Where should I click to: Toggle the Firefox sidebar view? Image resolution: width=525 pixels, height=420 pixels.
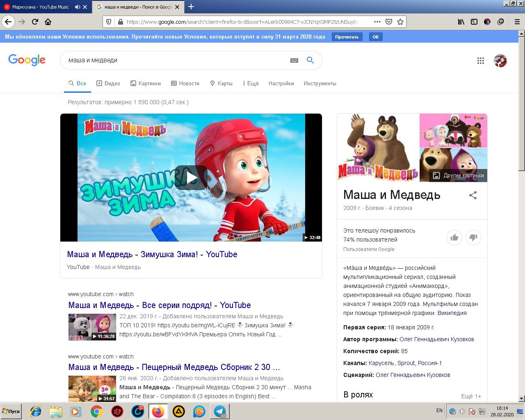pyautogui.click(x=474, y=22)
